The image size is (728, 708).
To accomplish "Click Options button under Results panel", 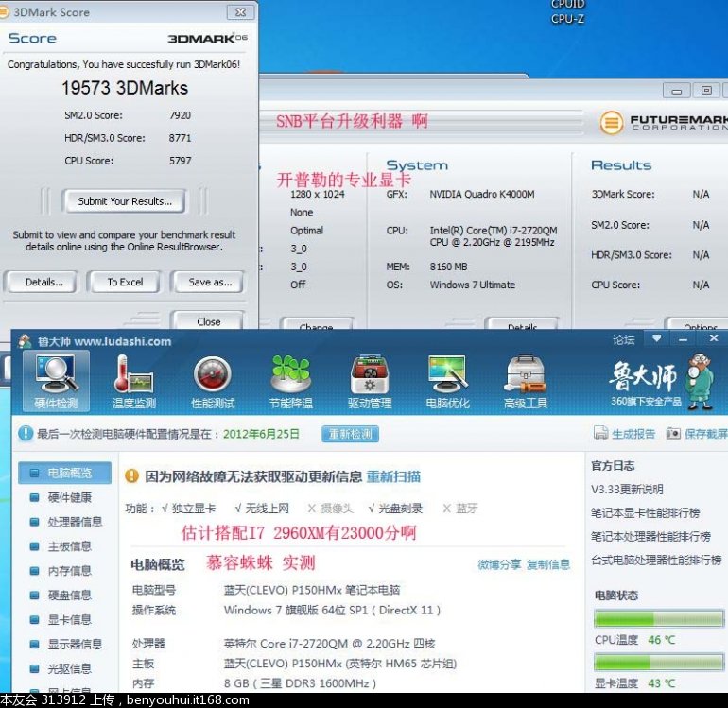I will click(700, 324).
